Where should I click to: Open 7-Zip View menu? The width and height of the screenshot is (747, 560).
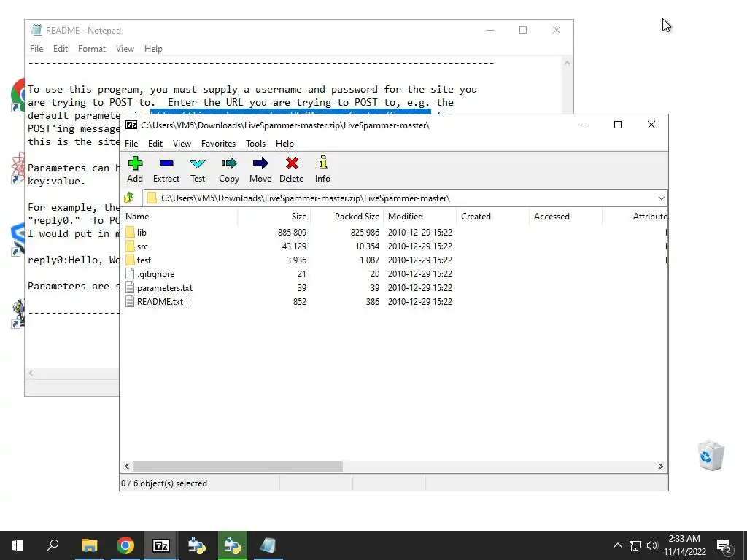point(182,144)
